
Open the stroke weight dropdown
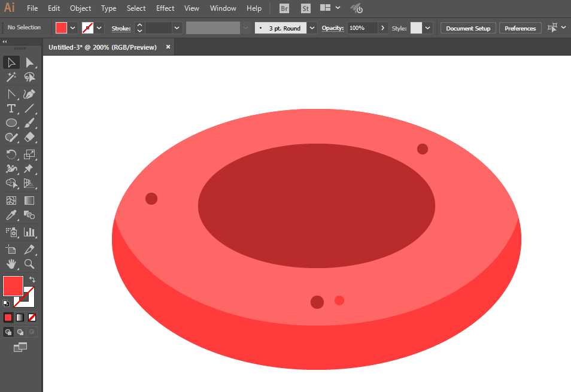point(177,28)
